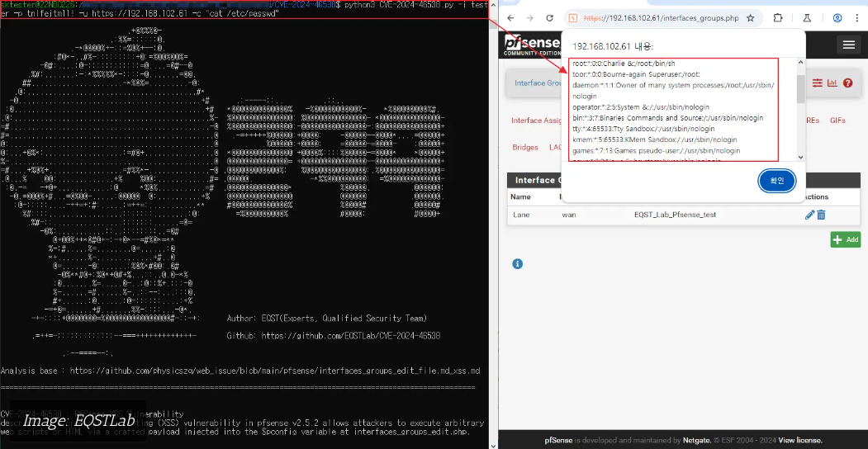Delete the Lane interface group via trash icon
The height and width of the screenshot is (449, 868).
821,215
